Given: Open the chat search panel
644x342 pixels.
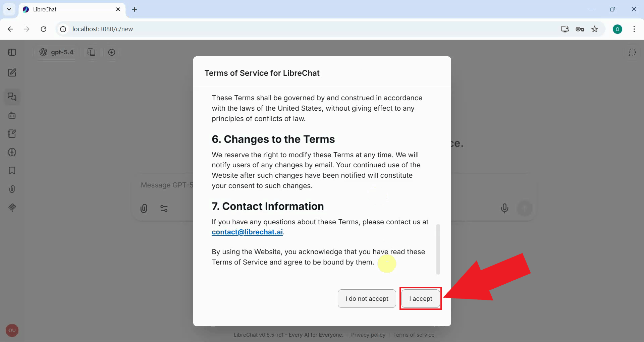Looking at the screenshot, I should 12,97.
